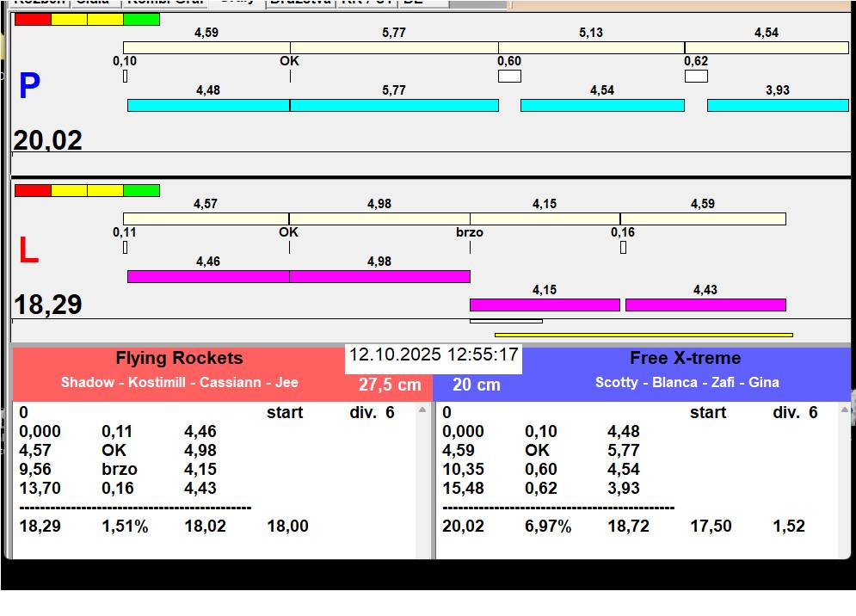This screenshot has height=616, width=856.
Task: Select the 27,5 cm jump height label
Action: (x=390, y=385)
